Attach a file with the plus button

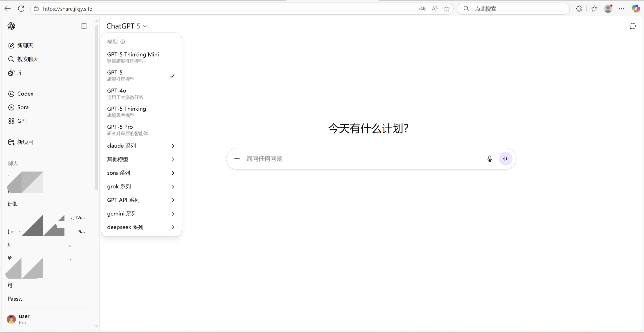click(237, 159)
